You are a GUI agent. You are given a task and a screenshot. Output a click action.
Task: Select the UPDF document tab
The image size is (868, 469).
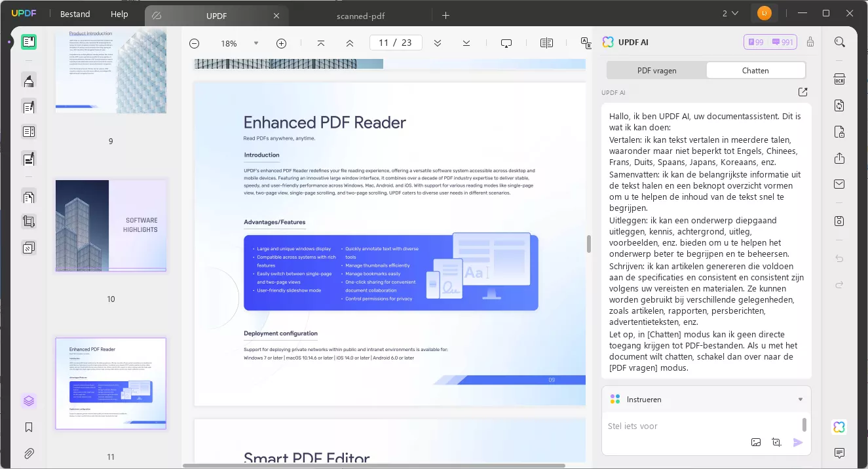[x=216, y=15]
